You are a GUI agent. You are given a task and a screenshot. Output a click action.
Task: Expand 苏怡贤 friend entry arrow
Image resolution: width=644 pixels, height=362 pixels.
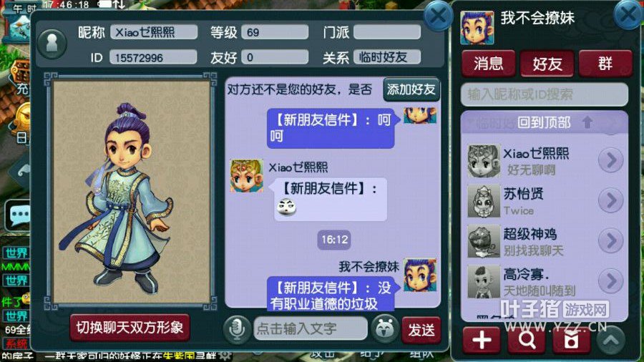coord(611,200)
